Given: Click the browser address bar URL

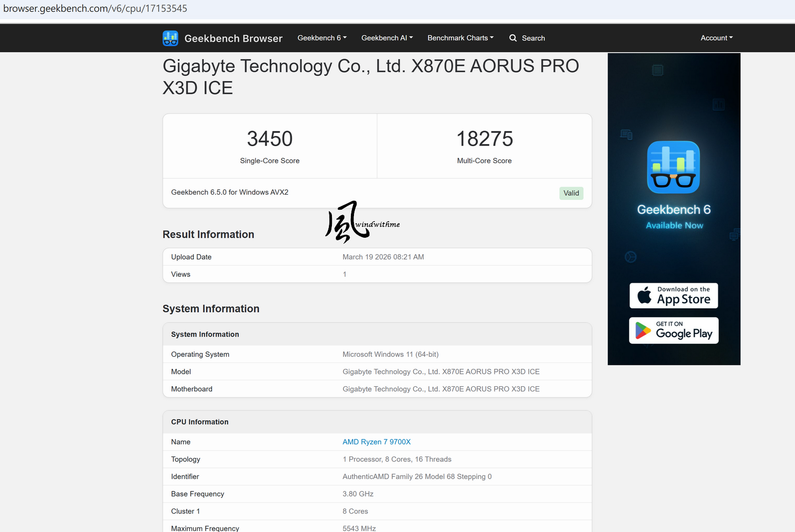Looking at the screenshot, I should 95,9.
